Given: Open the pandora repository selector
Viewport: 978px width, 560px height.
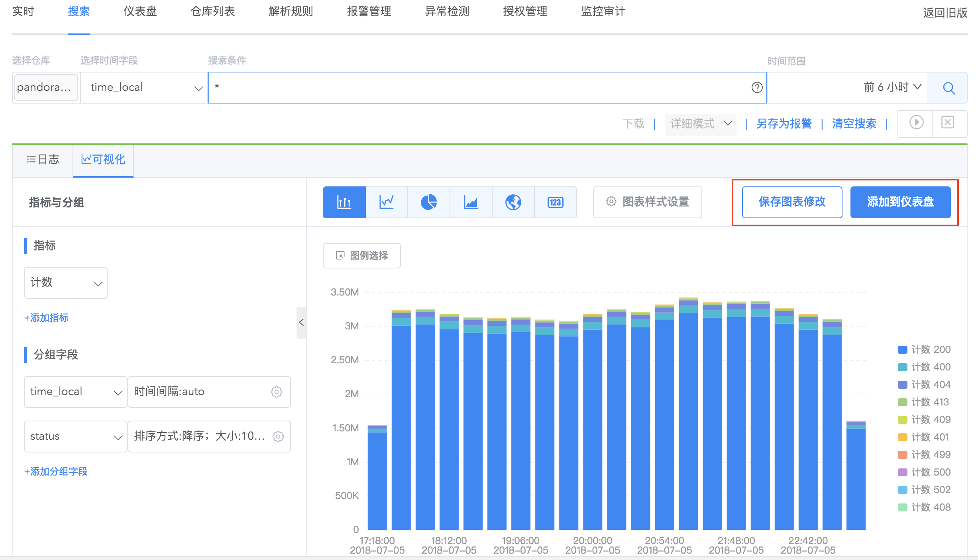Looking at the screenshot, I should [x=45, y=88].
